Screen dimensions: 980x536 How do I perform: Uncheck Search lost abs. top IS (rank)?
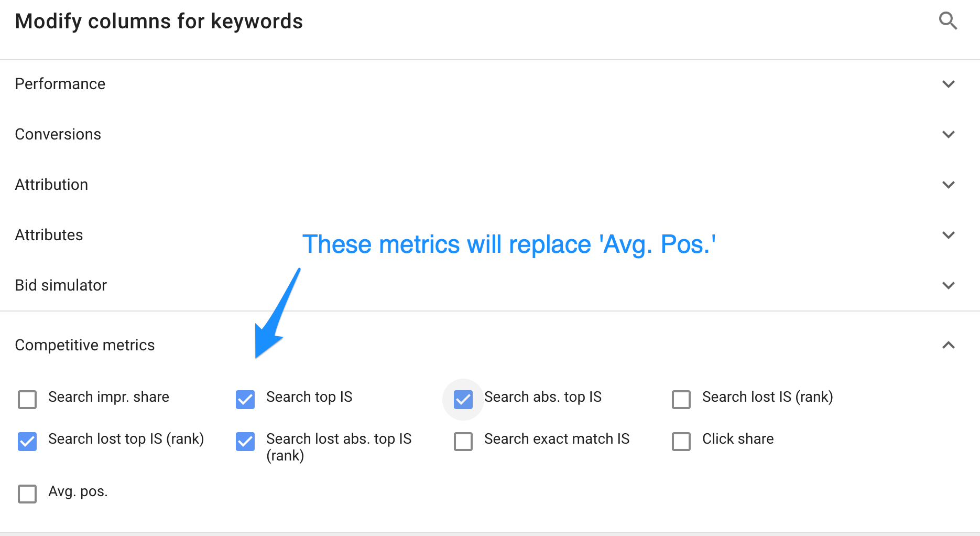(245, 442)
